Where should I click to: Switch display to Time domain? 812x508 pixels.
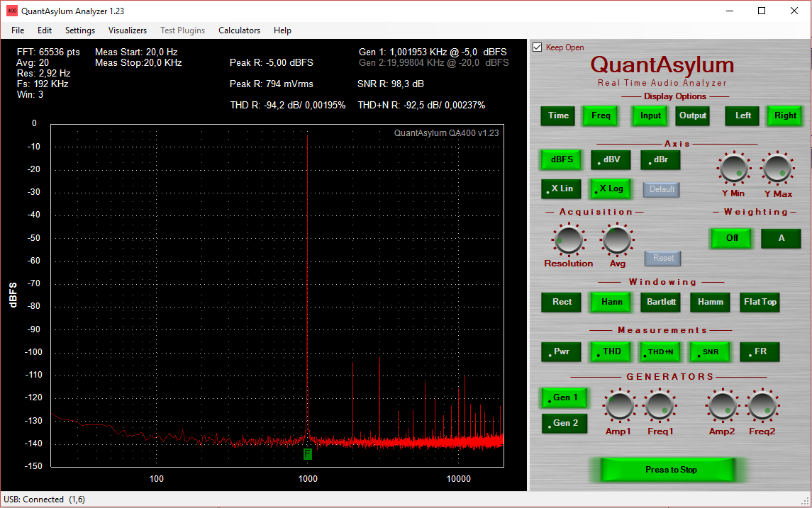pyautogui.click(x=559, y=116)
